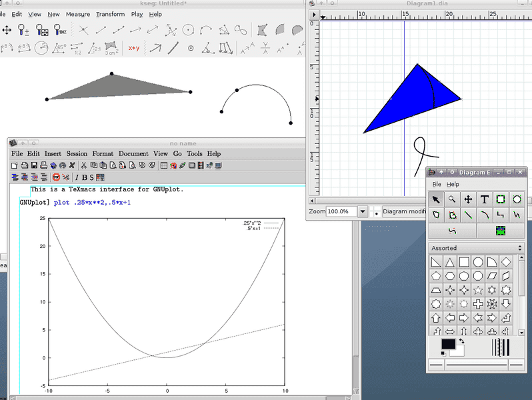Open the Session menu in TeXmacs
The height and width of the screenshot is (400, 532).
pos(77,153)
